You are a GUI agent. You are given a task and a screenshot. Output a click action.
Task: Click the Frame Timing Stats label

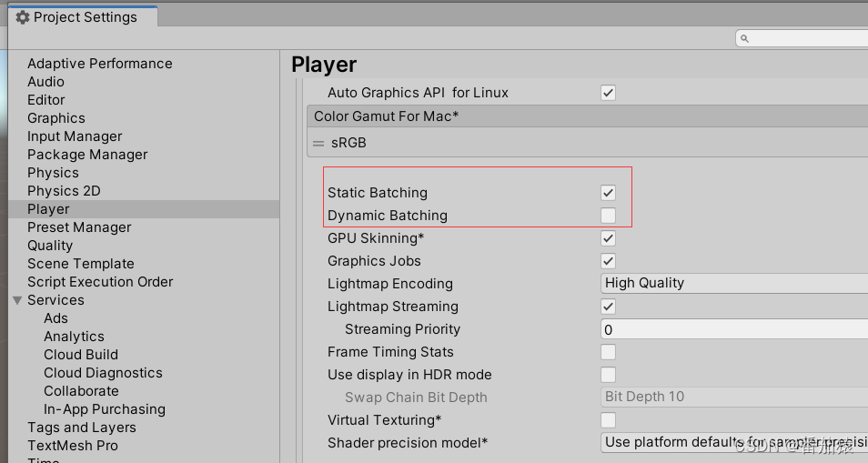point(390,352)
